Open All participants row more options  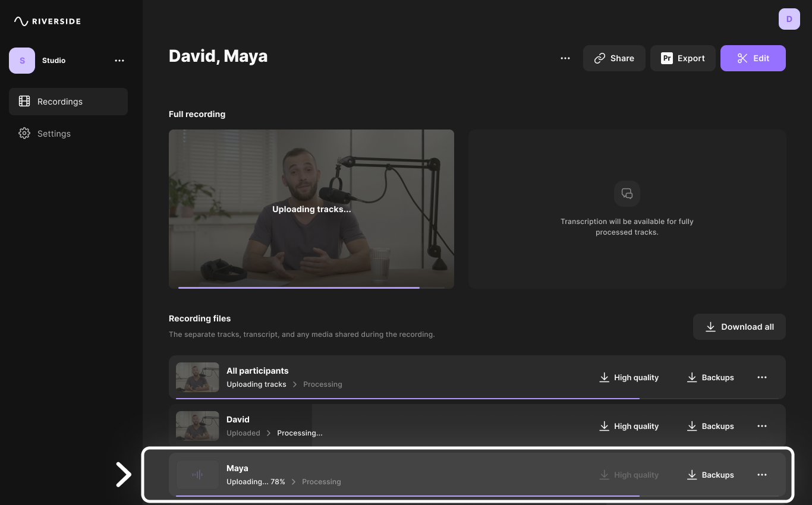[x=761, y=377]
